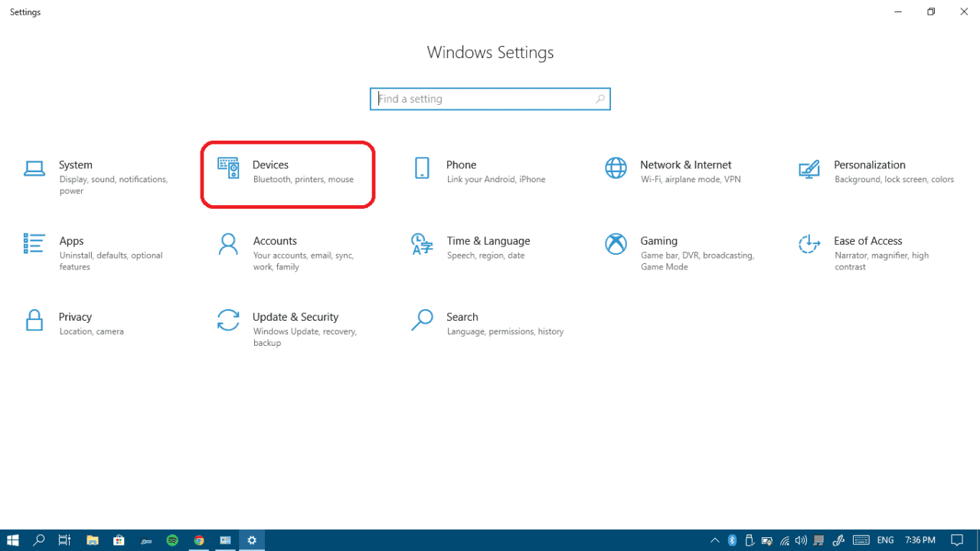Open Time & Language settings

click(421, 243)
